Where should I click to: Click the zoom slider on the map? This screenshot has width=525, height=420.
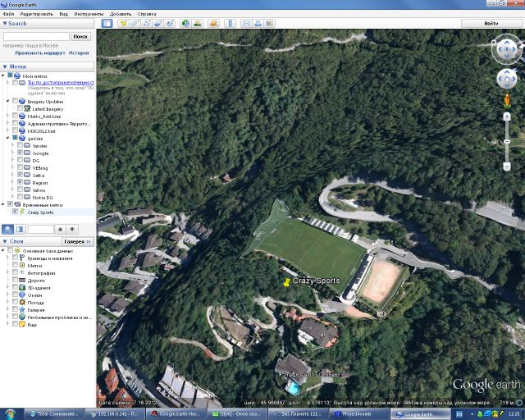pos(507,139)
